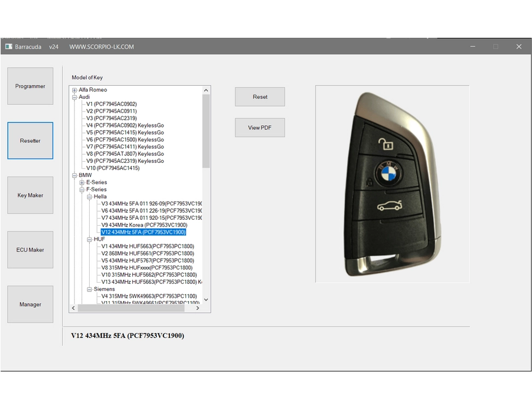The width and height of the screenshot is (532, 410).
Task: Collapse the HUF tree node
Action: point(89,239)
